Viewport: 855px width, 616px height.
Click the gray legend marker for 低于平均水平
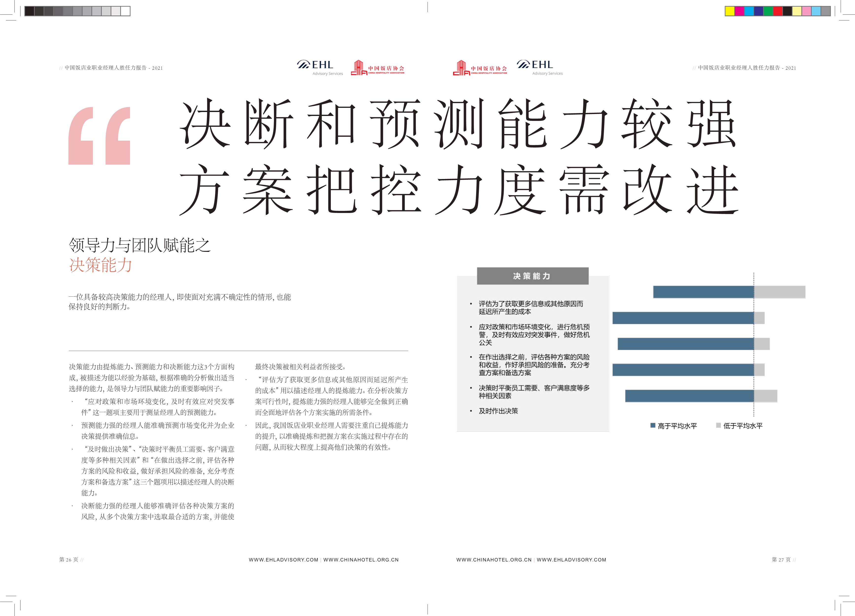coord(719,425)
